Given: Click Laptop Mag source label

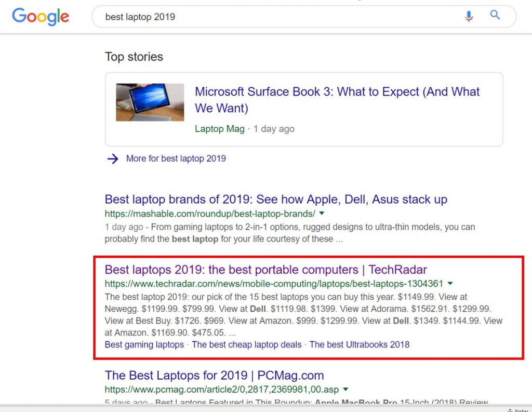Looking at the screenshot, I should click(220, 129).
